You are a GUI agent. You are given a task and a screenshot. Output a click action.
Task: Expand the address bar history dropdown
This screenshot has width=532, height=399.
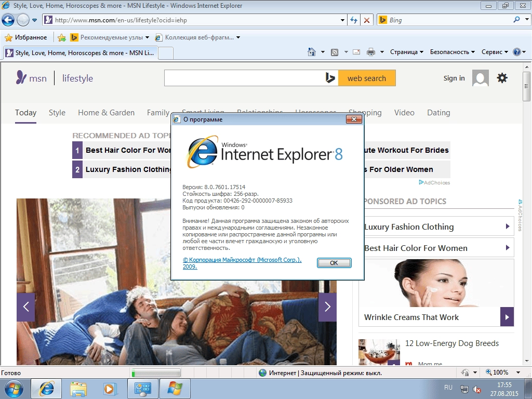(x=342, y=20)
